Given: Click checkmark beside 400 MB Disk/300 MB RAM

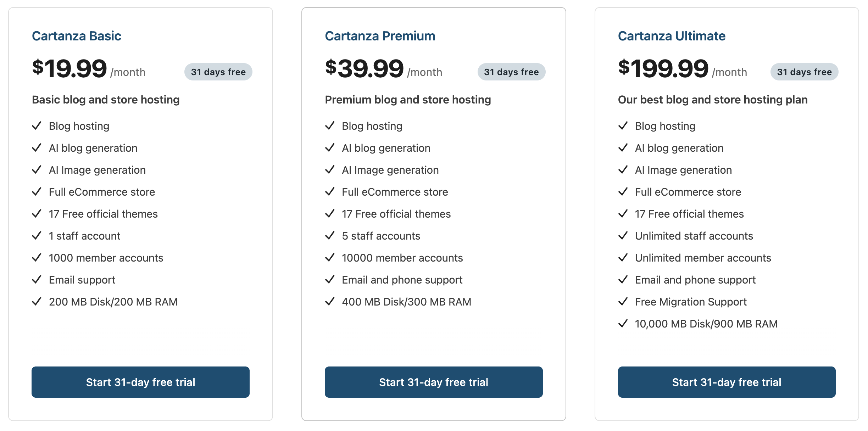Looking at the screenshot, I should (330, 302).
